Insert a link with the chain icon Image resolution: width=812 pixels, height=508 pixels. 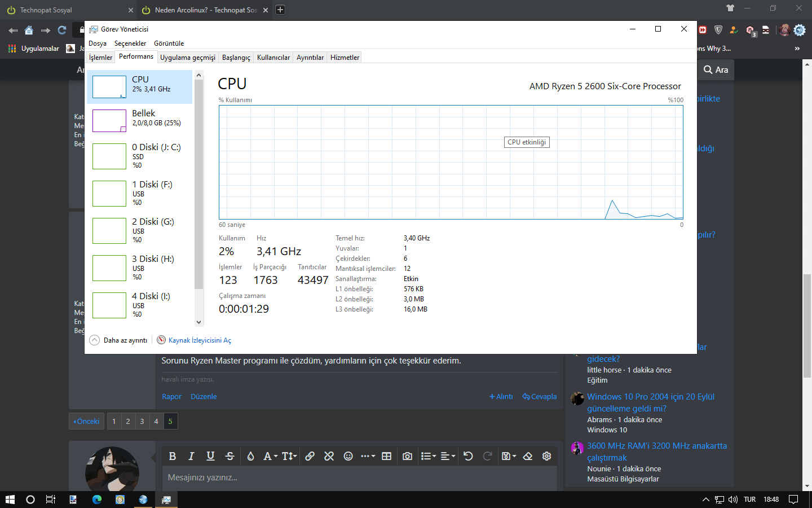click(x=310, y=456)
